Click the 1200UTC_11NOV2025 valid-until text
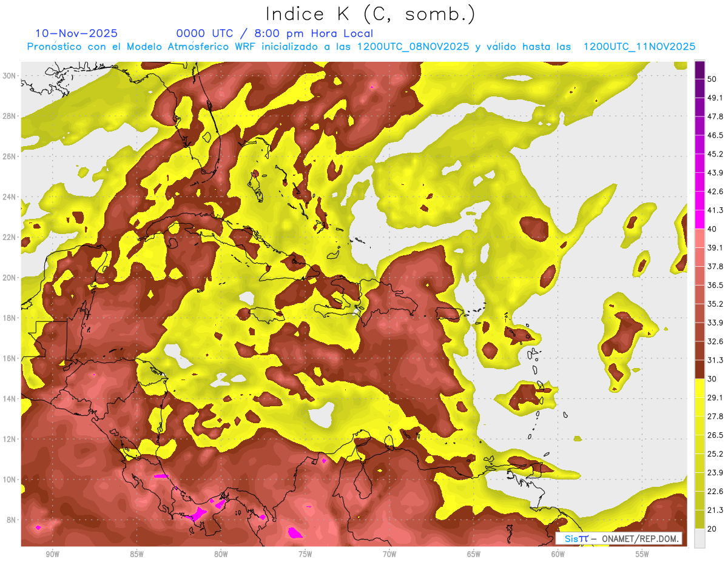The image size is (728, 562). pyautogui.click(x=639, y=47)
